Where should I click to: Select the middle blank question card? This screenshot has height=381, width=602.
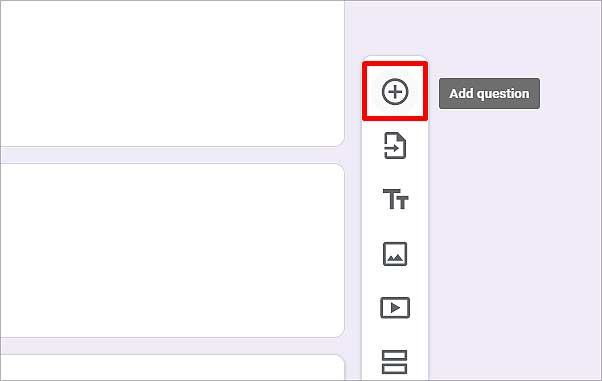click(x=172, y=250)
